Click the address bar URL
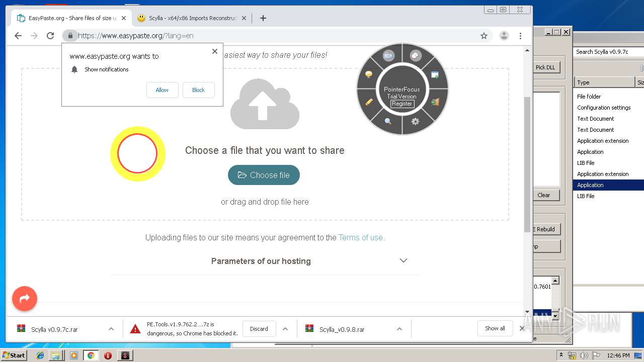Image resolution: width=644 pixels, height=362 pixels. [x=136, y=36]
